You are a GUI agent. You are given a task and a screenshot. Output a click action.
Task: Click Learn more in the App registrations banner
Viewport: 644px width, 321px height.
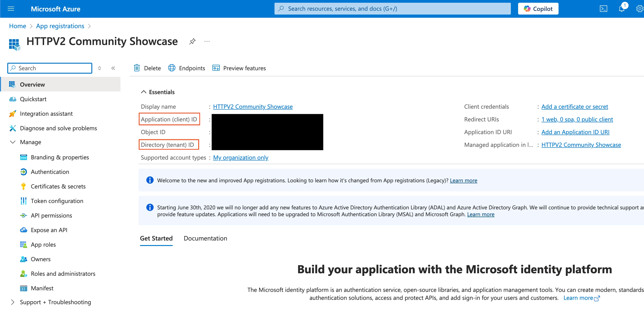coord(464,180)
